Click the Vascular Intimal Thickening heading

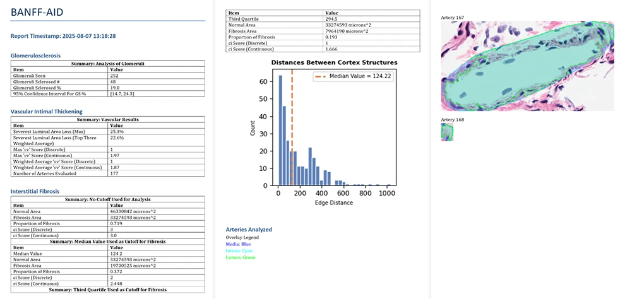47,111
